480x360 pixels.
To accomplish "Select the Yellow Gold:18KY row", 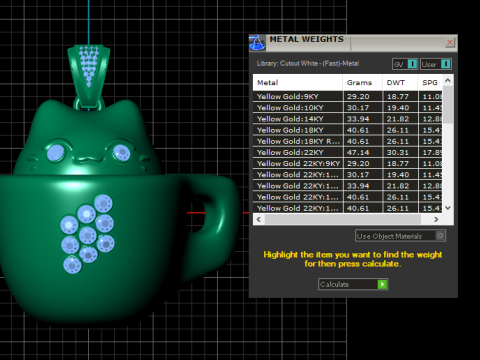I will pyautogui.click(x=348, y=130).
